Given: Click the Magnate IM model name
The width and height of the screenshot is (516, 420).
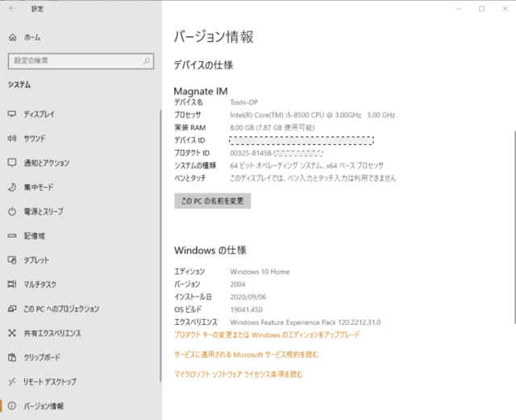Looking at the screenshot, I should tap(201, 91).
